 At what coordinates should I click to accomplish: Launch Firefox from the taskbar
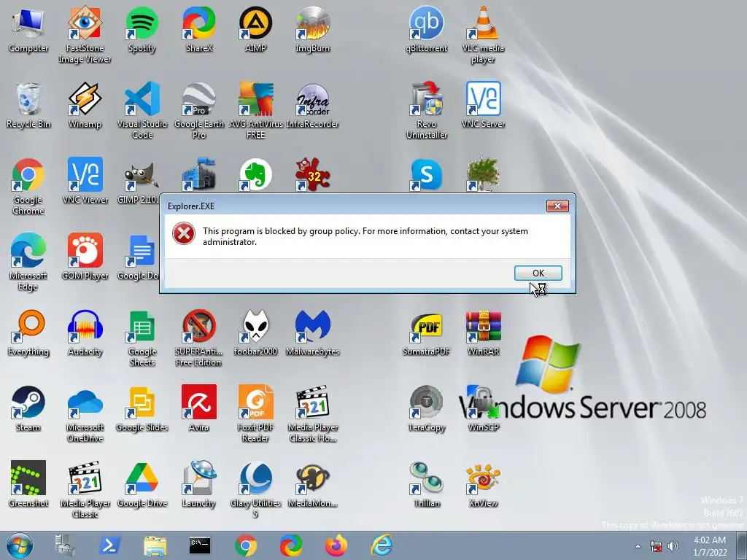[x=336, y=545]
